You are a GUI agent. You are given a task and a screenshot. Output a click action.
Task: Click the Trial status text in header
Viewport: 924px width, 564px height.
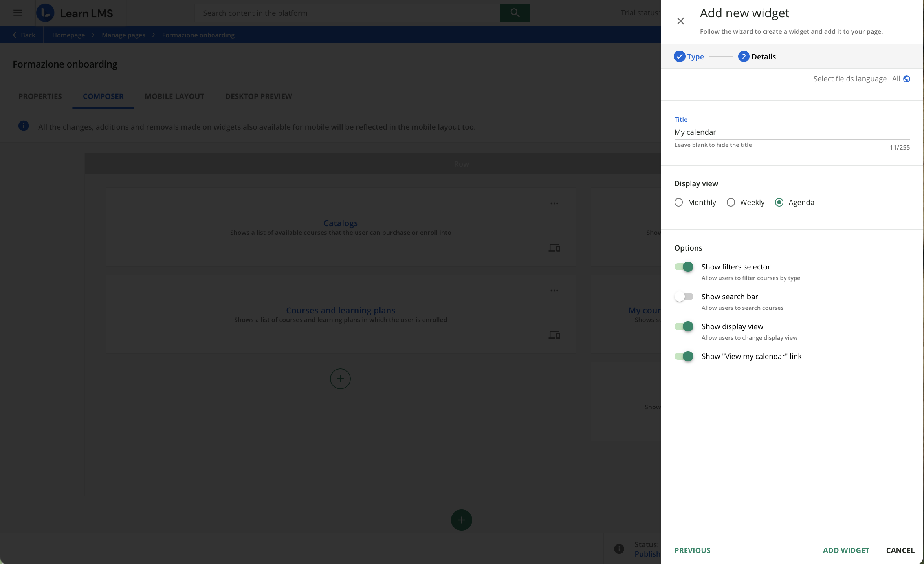click(x=640, y=13)
